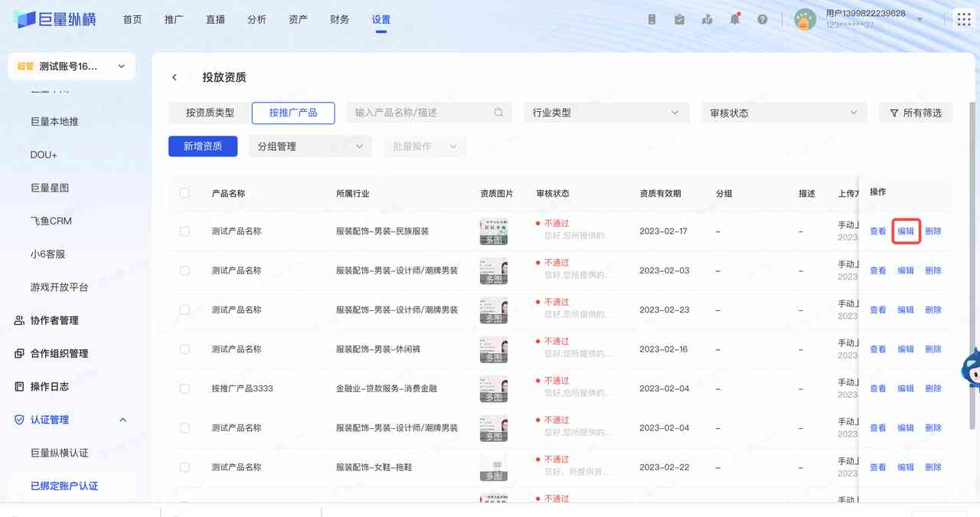The height and width of the screenshot is (517, 980).
Task: Select checkbox for 服装配饰-女鞋-拖鞋 row
Action: coord(185,467)
